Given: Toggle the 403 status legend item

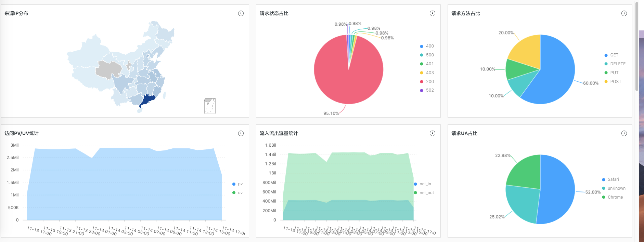Looking at the screenshot, I should pos(427,73).
